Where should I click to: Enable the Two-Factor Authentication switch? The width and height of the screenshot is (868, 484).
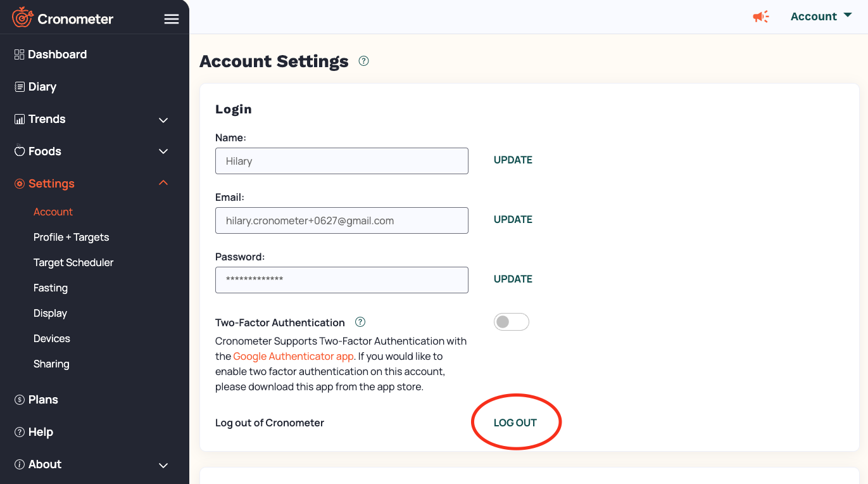[512, 322]
